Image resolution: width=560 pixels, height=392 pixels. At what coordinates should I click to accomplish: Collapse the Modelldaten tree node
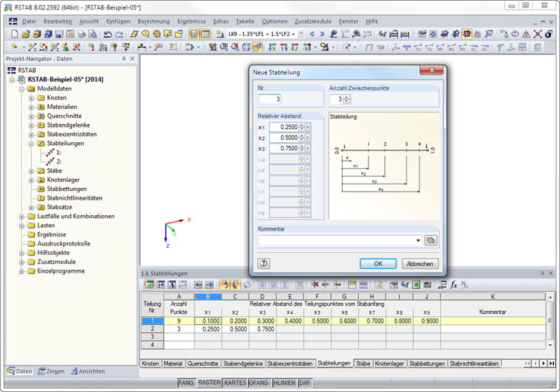tap(22, 89)
